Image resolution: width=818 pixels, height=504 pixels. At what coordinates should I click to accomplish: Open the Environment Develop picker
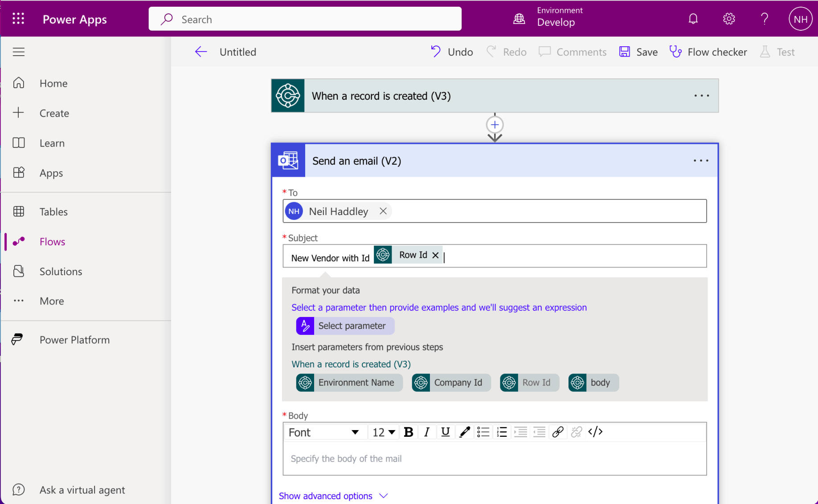[548, 17]
